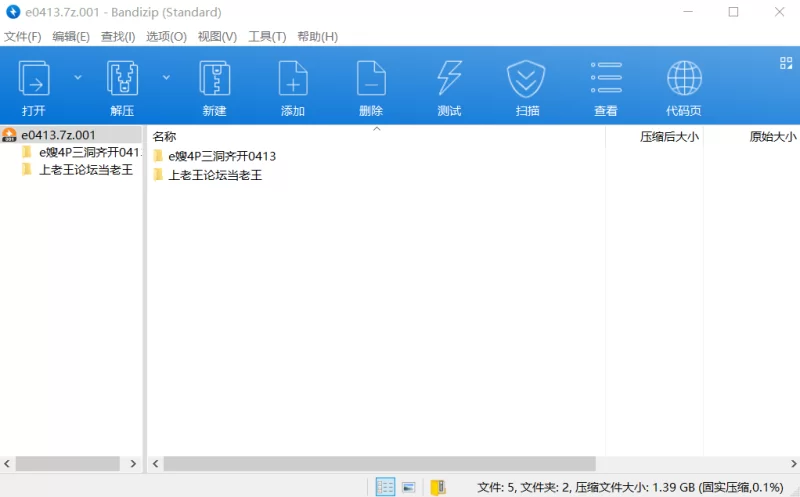
Task: Click the 查看 (View) list icon
Action: pos(606,78)
